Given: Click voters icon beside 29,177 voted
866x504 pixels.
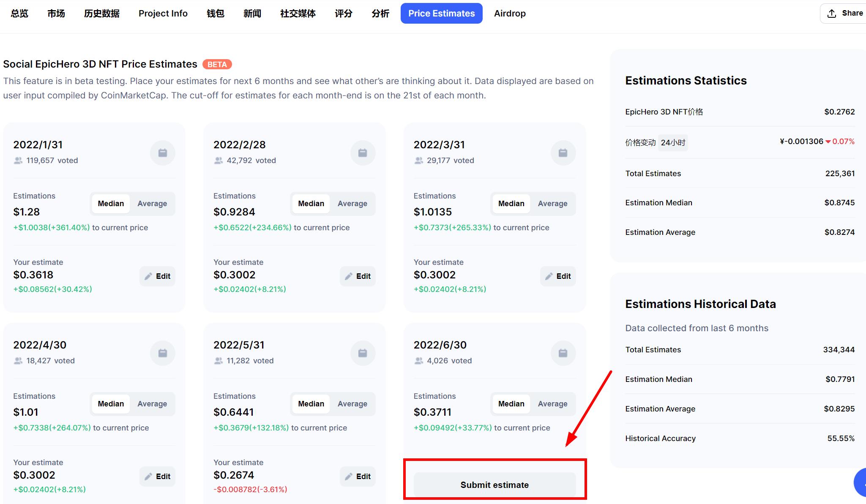Looking at the screenshot, I should 419,161.
